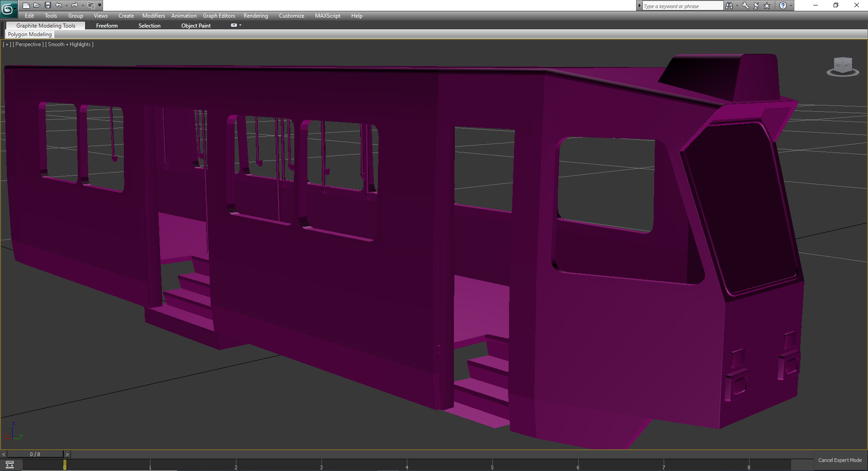Open Favorites star icon
Screen dimensions: 868x471
click(x=767, y=5)
